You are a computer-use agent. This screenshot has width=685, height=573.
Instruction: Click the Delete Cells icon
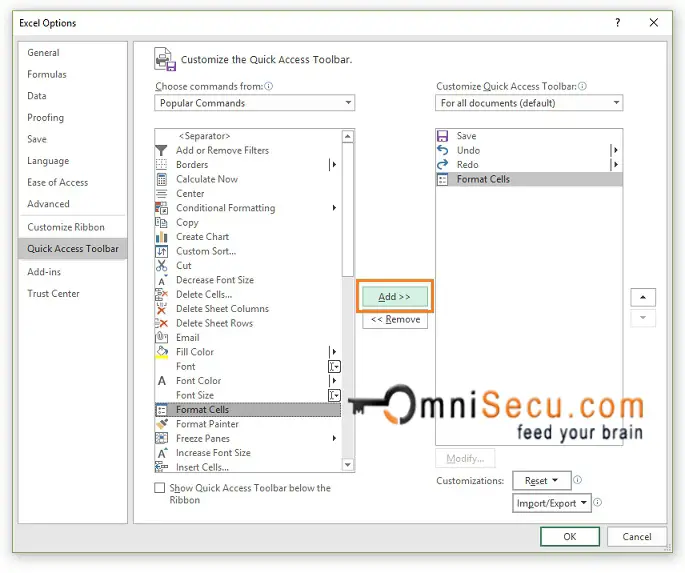[x=161, y=294]
